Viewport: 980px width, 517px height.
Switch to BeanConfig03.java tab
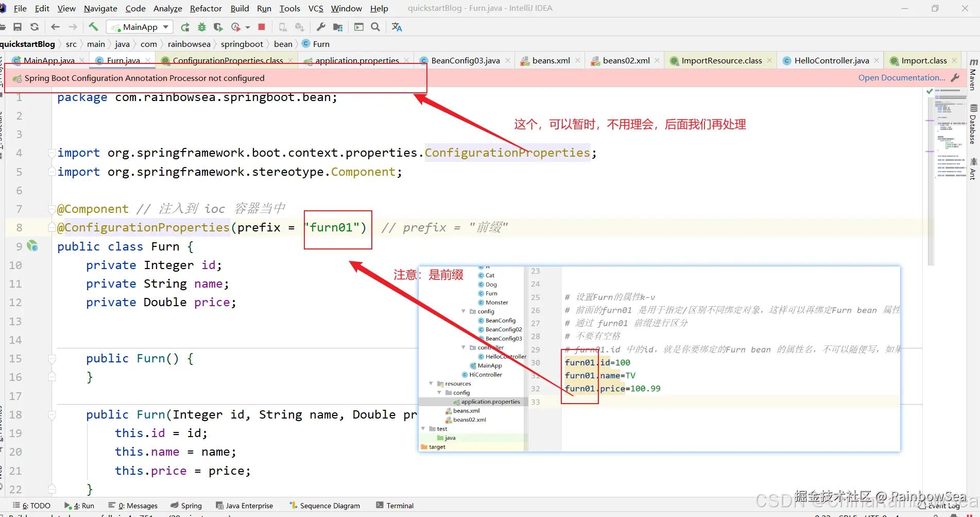click(x=466, y=60)
